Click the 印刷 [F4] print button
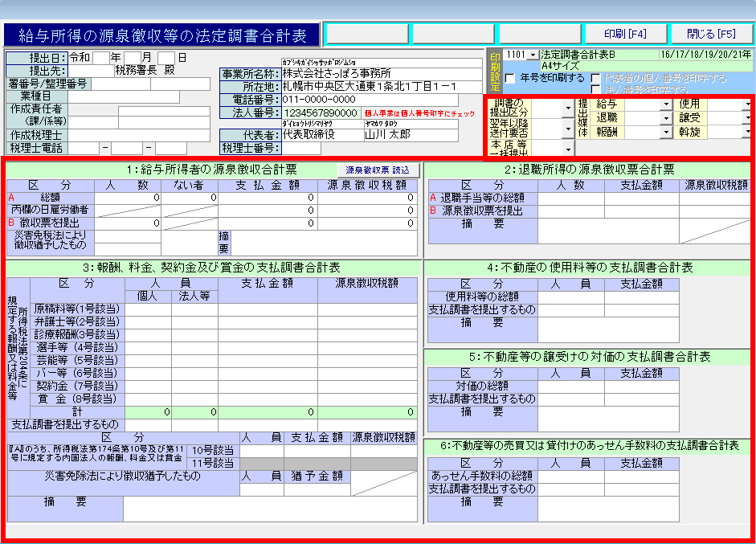 (x=626, y=34)
